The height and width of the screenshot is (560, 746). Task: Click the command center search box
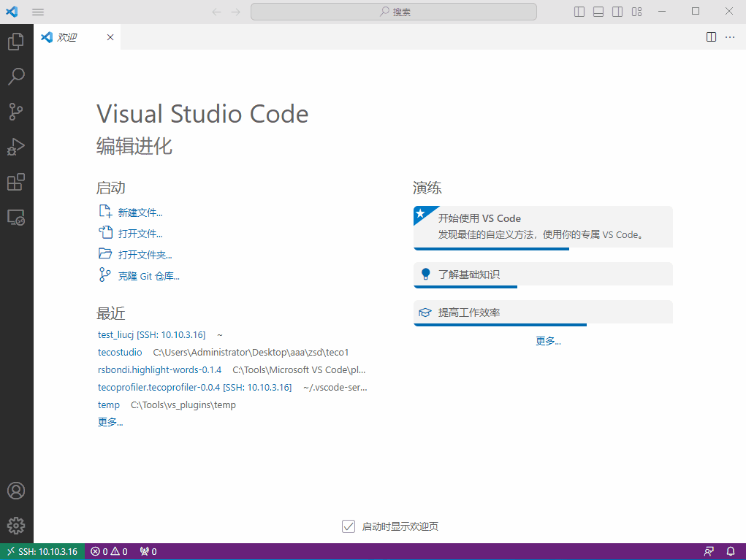point(393,12)
